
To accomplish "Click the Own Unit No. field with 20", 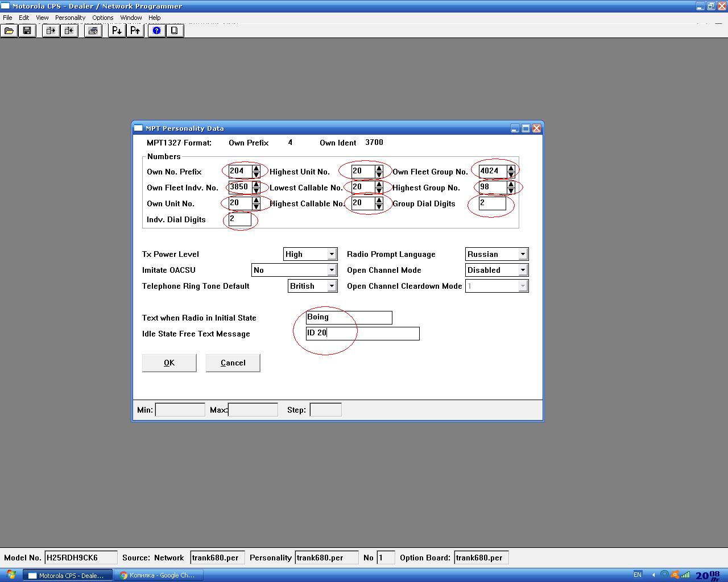I will (240, 203).
